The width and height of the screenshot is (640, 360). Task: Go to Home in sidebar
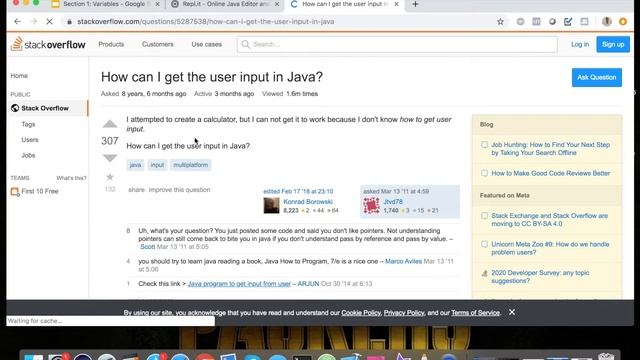click(x=19, y=76)
